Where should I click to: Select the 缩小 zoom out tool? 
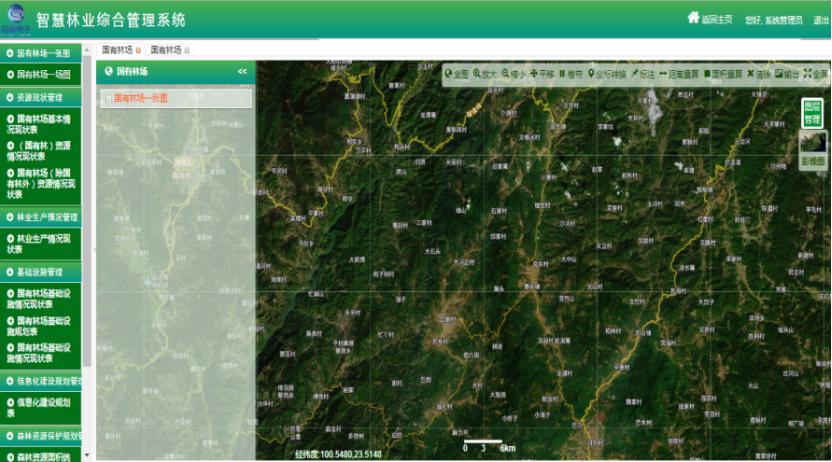click(513, 74)
